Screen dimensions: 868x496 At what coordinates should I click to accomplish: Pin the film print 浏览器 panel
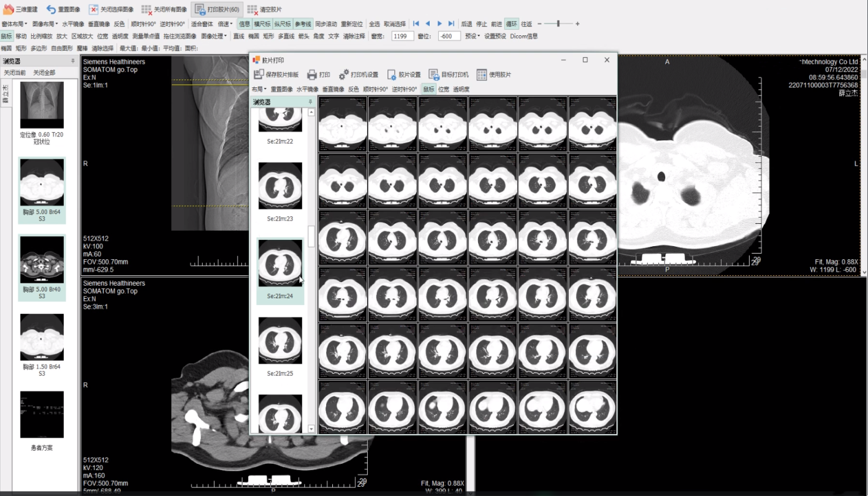[311, 102]
